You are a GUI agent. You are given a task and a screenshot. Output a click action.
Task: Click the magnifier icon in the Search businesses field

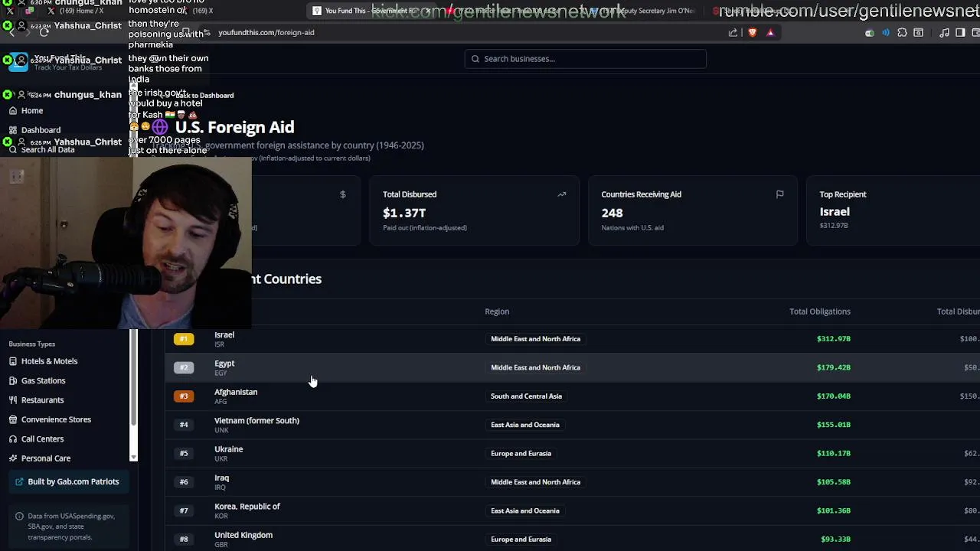475,59
